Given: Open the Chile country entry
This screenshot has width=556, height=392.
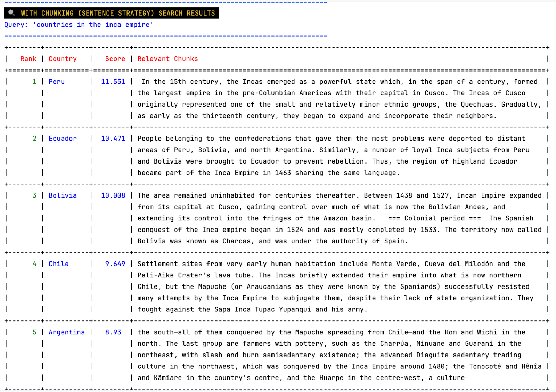Looking at the screenshot, I should click(x=59, y=264).
